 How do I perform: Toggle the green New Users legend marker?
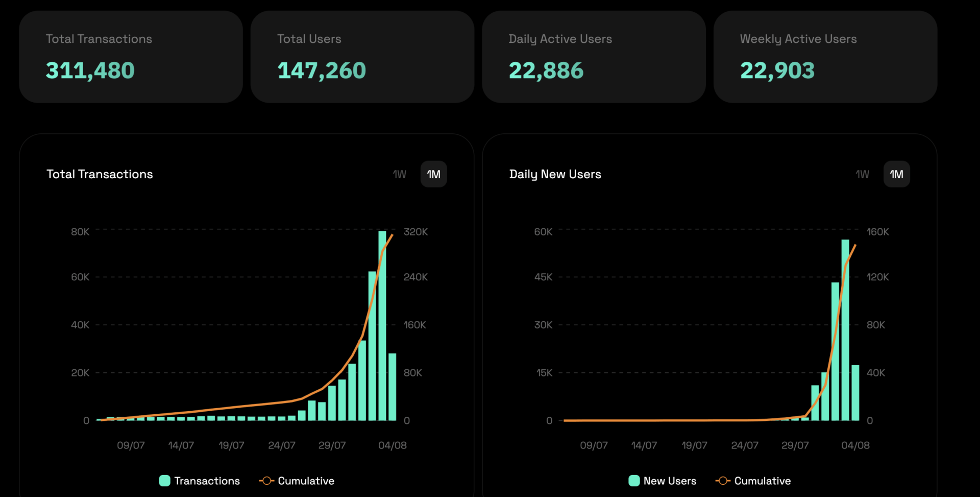pos(634,481)
